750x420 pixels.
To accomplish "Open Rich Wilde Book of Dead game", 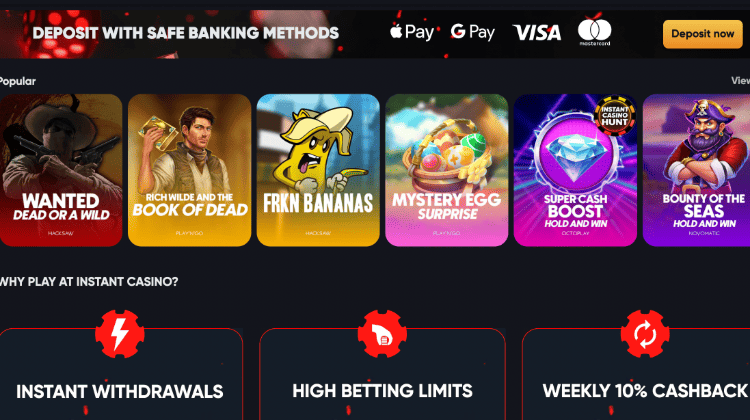I will (189, 170).
